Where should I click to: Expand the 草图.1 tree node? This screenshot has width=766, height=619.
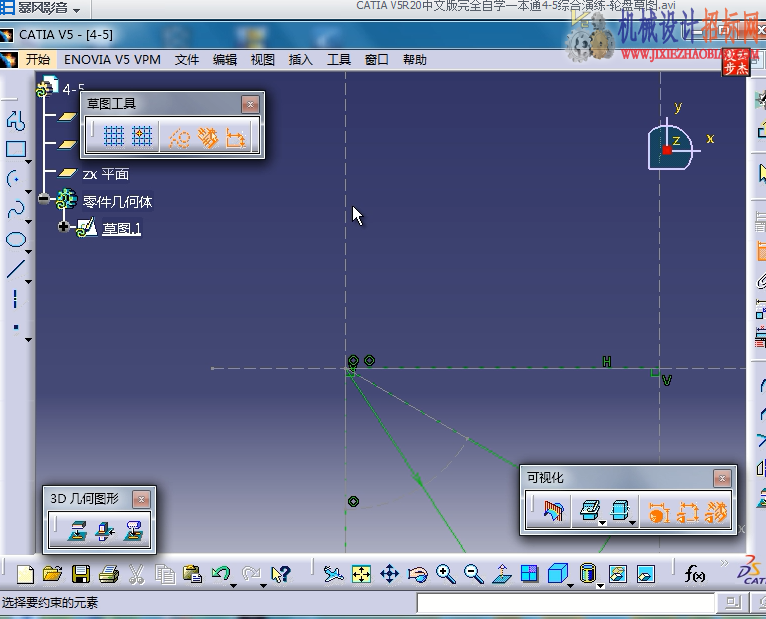(x=64, y=226)
